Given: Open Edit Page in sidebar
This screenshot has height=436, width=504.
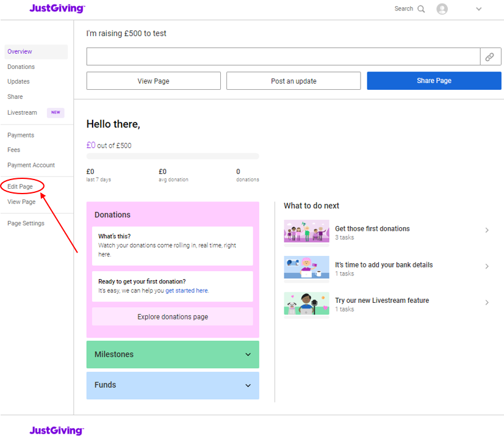Looking at the screenshot, I should point(20,187).
